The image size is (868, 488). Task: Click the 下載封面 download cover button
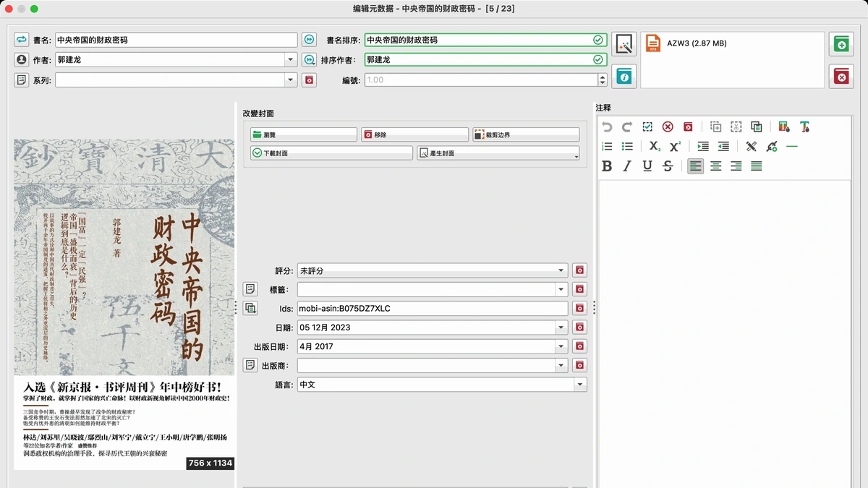tap(331, 153)
